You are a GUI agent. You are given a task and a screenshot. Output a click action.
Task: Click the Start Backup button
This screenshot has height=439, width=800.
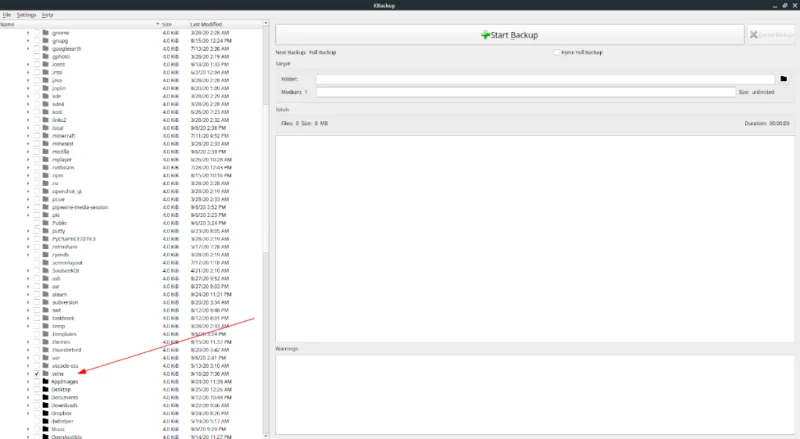coord(510,35)
